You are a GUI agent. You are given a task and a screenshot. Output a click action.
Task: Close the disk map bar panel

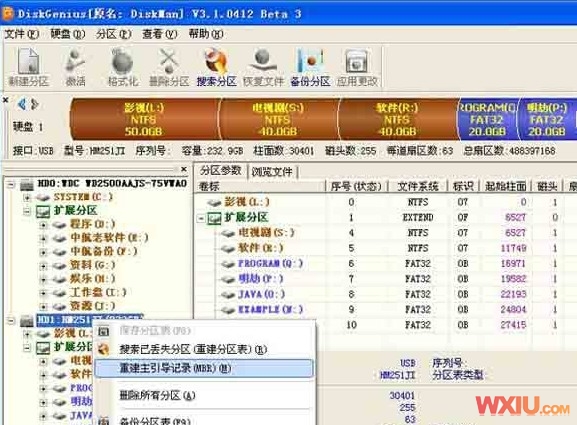pyautogui.click(x=6, y=100)
